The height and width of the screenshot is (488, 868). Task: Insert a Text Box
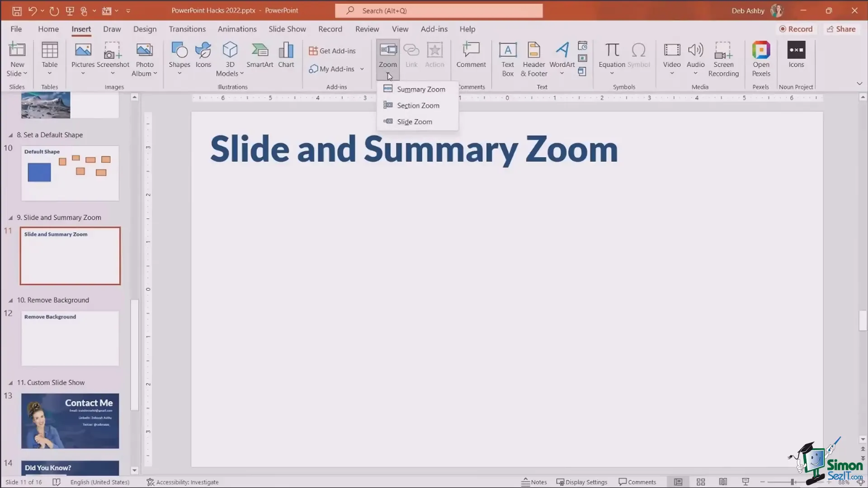click(508, 60)
